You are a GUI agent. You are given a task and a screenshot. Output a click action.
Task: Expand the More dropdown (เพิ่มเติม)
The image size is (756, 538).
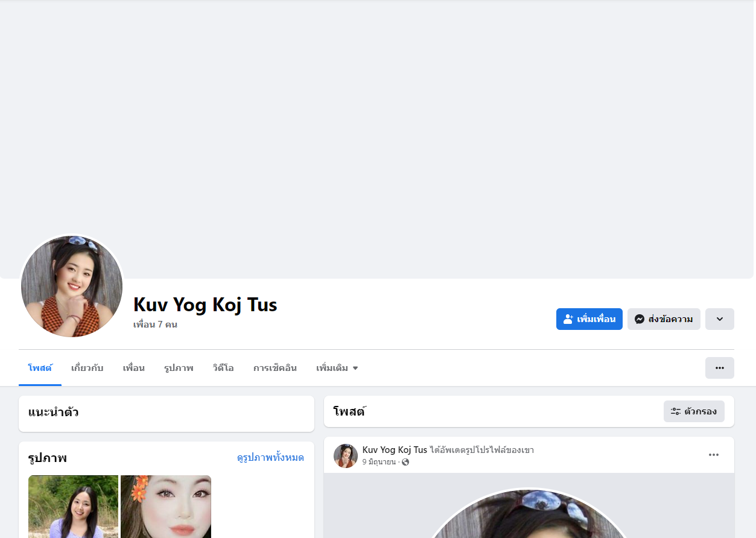click(337, 368)
